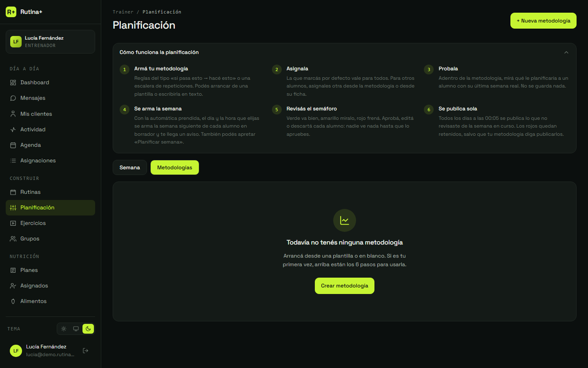Image resolution: width=588 pixels, height=368 pixels.
Task: Select the Asignaciones list icon
Action: coord(13,161)
